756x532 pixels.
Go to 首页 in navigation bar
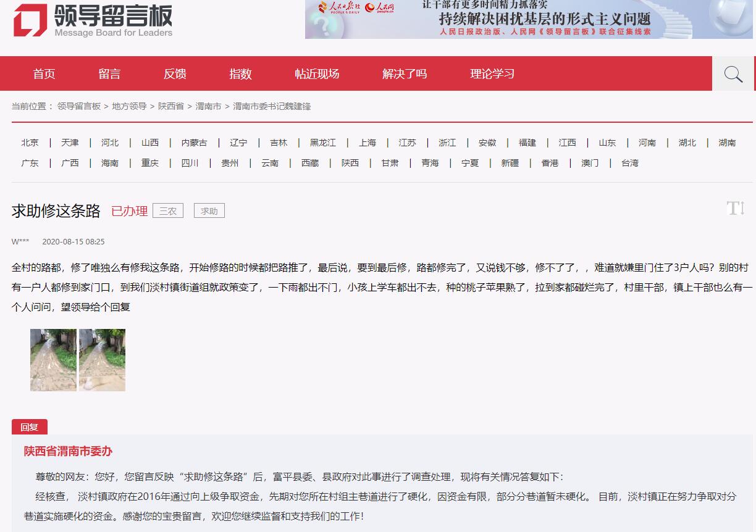click(44, 74)
